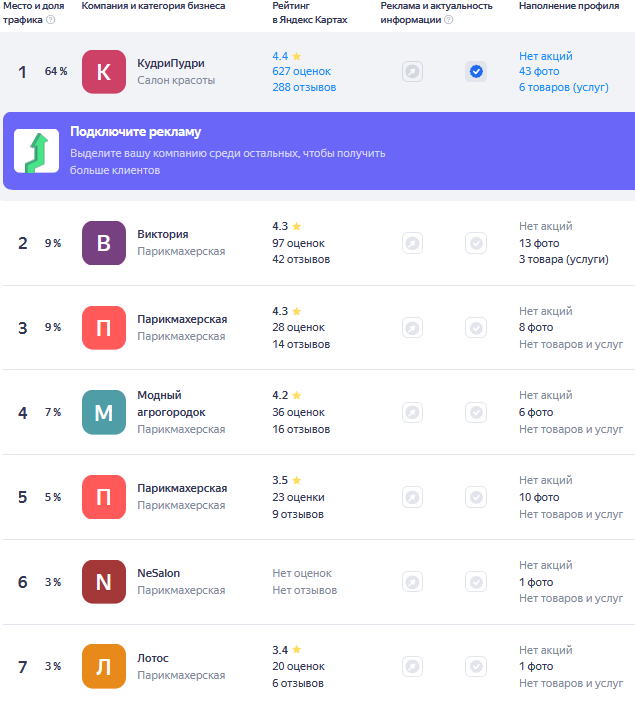Open help icon next to Реклама и актуальность информации
The image size is (635, 705).
tap(448, 20)
